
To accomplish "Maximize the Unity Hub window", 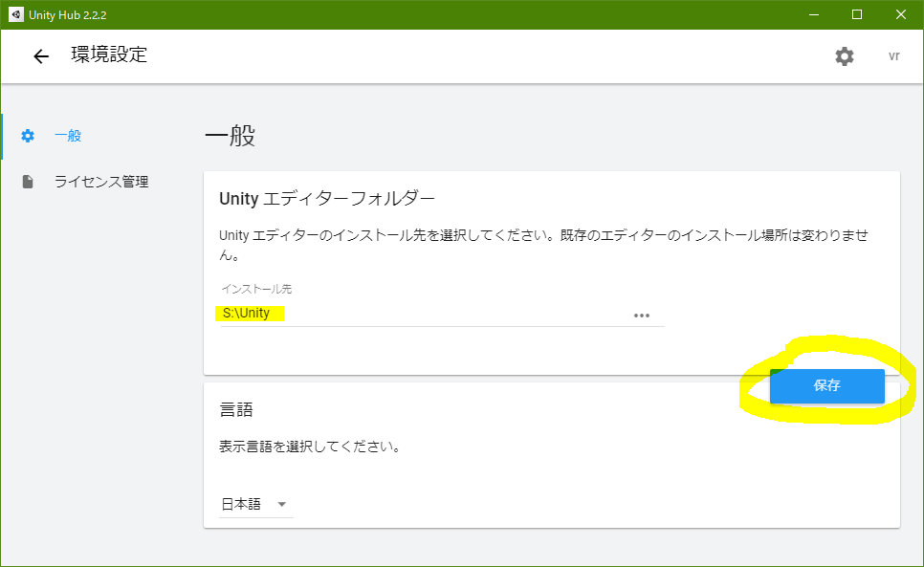I will tap(857, 14).
